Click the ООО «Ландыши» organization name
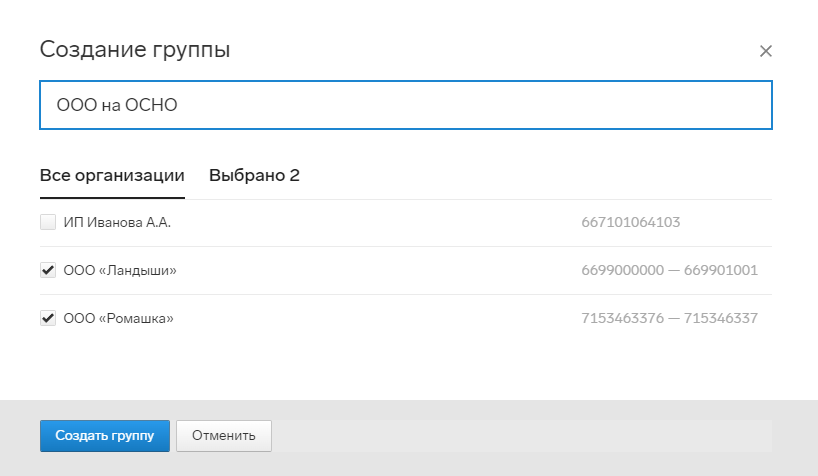The image size is (818, 476). click(120, 270)
